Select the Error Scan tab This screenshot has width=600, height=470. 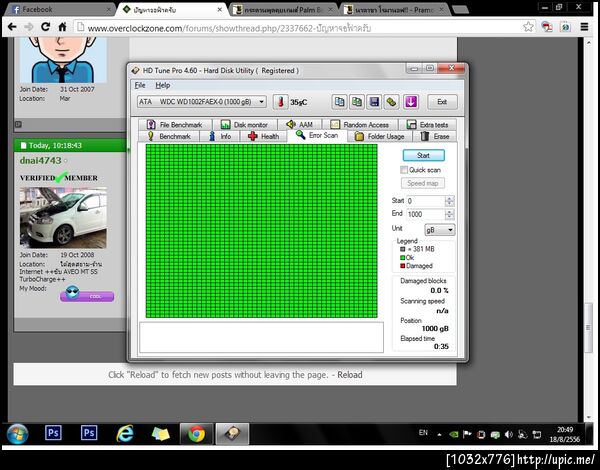click(x=317, y=135)
